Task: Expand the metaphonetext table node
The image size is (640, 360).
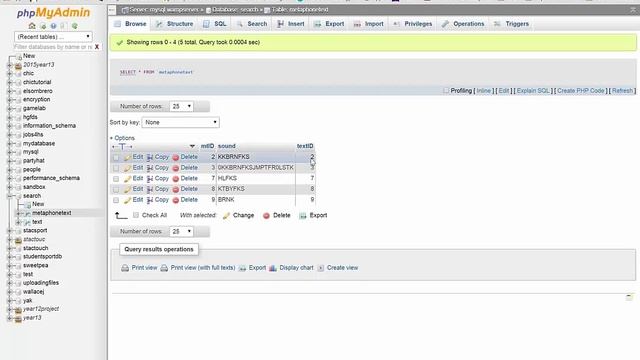Action: coord(18,213)
